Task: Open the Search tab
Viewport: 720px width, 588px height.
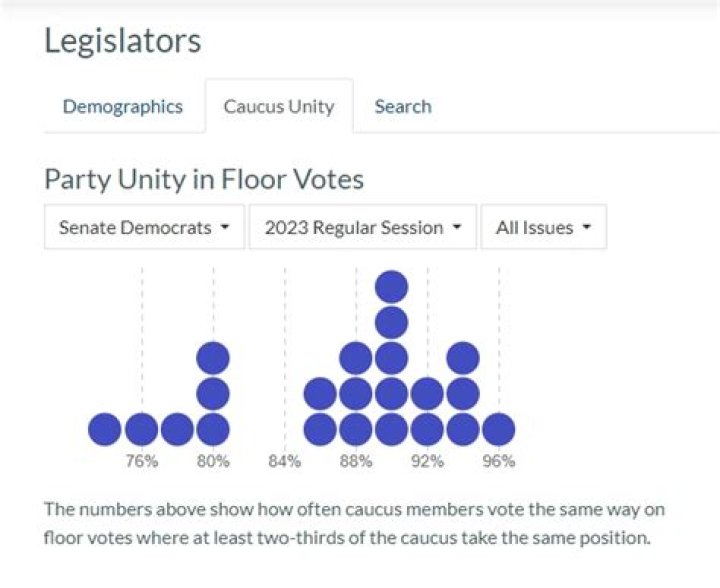Action: coord(403,106)
